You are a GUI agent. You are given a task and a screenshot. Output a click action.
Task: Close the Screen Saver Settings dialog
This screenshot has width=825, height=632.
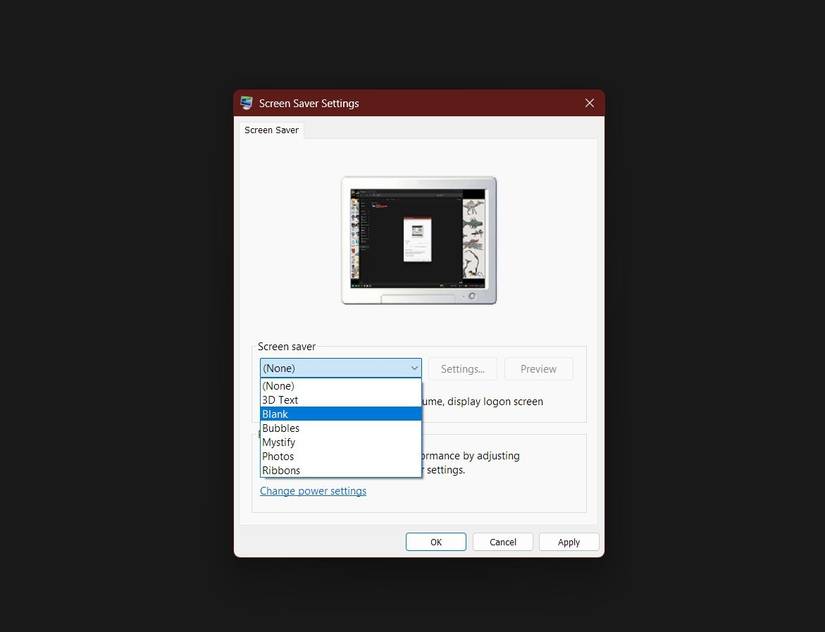[x=589, y=102]
